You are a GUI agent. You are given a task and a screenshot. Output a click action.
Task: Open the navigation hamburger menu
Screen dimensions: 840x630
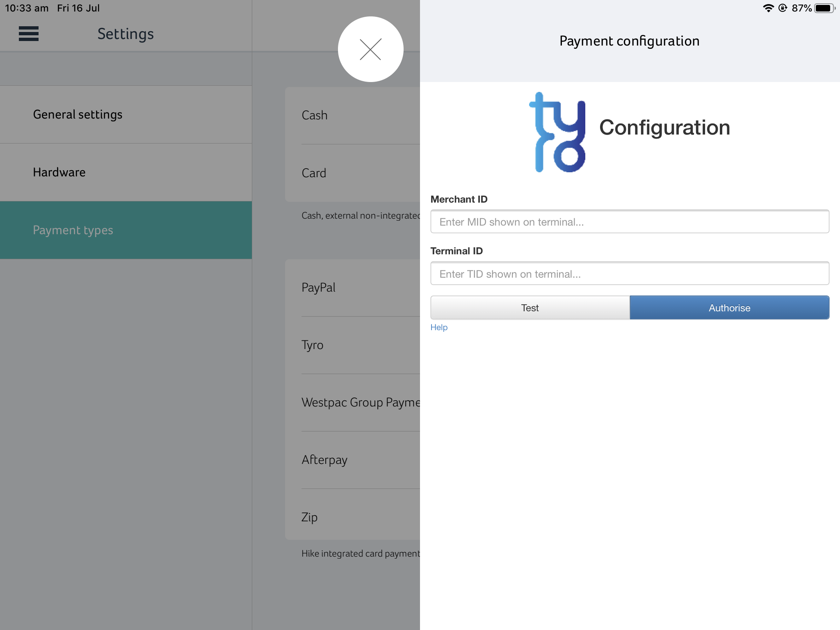pyautogui.click(x=29, y=34)
